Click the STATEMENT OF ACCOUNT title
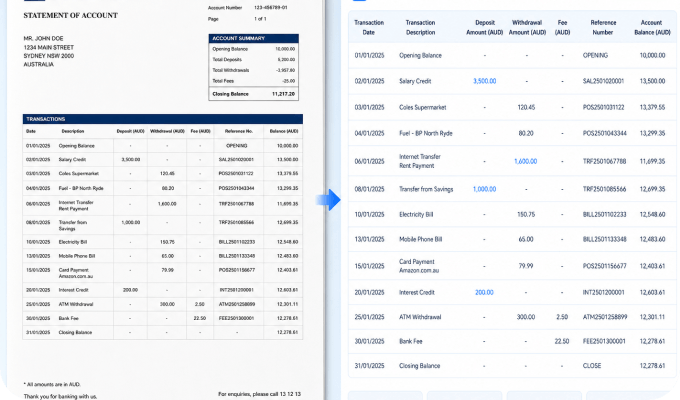 [70, 15]
